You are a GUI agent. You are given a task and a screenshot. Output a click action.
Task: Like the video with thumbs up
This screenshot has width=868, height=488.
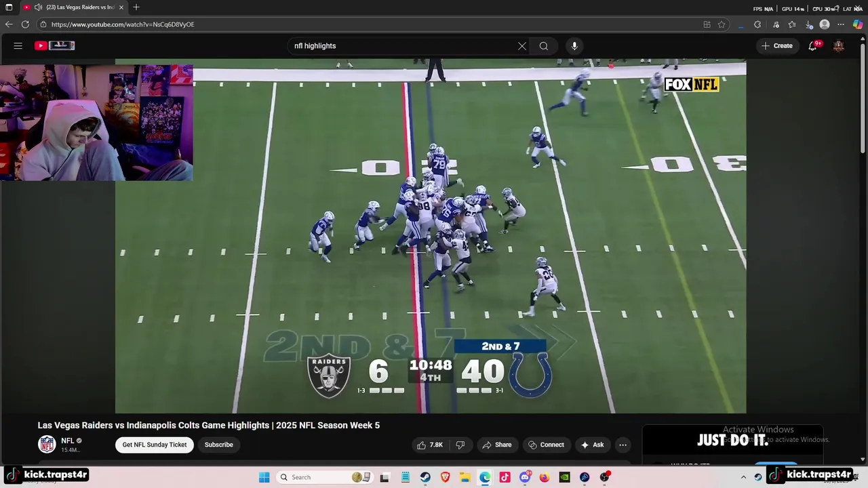click(430, 445)
